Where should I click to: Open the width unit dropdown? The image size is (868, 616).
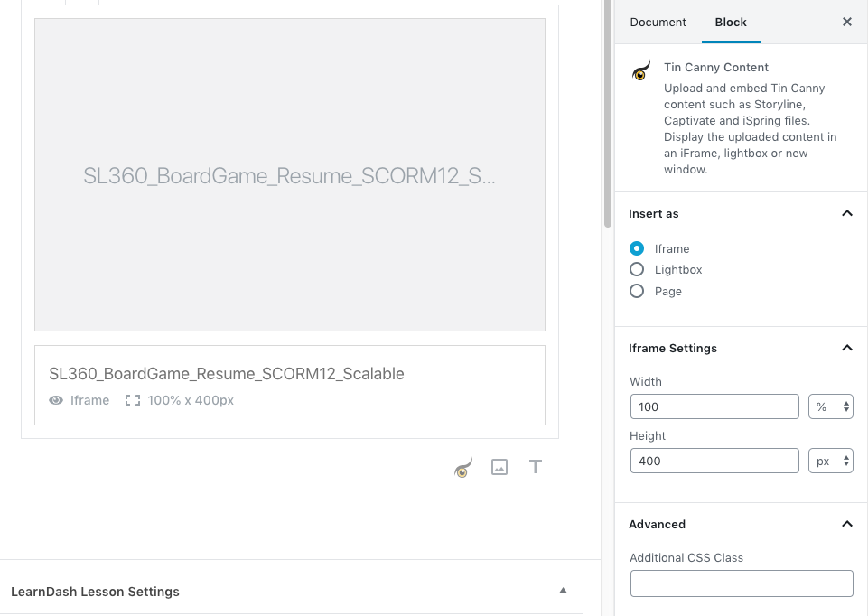point(830,406)
